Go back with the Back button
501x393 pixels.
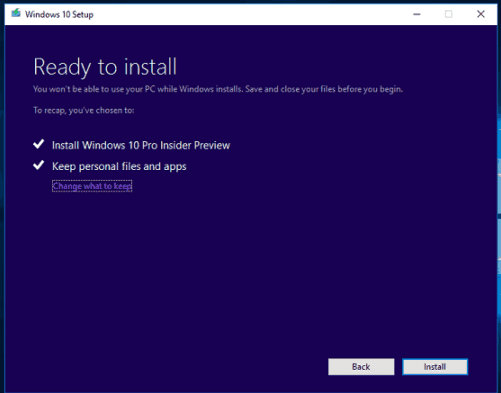coord(361,367)
